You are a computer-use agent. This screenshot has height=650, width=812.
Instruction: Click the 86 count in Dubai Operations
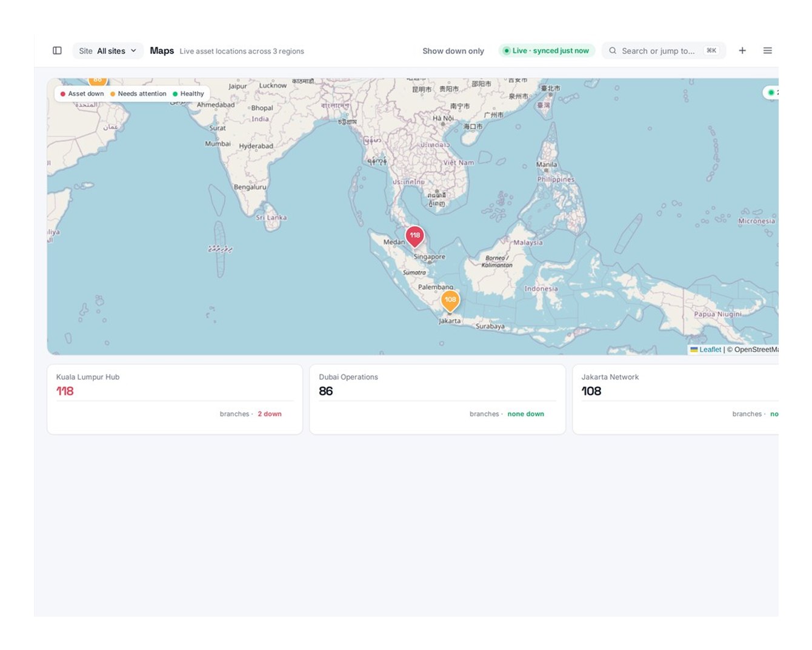[326, 391]
